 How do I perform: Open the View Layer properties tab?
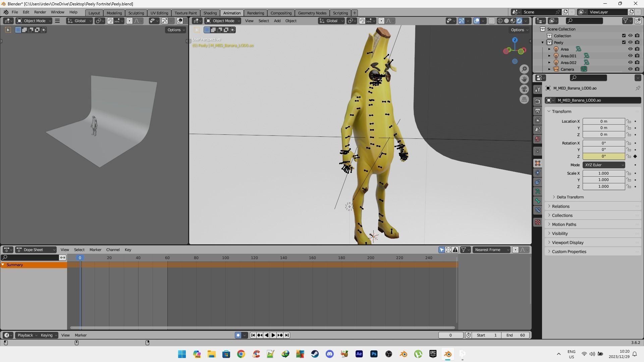point(538,120)
